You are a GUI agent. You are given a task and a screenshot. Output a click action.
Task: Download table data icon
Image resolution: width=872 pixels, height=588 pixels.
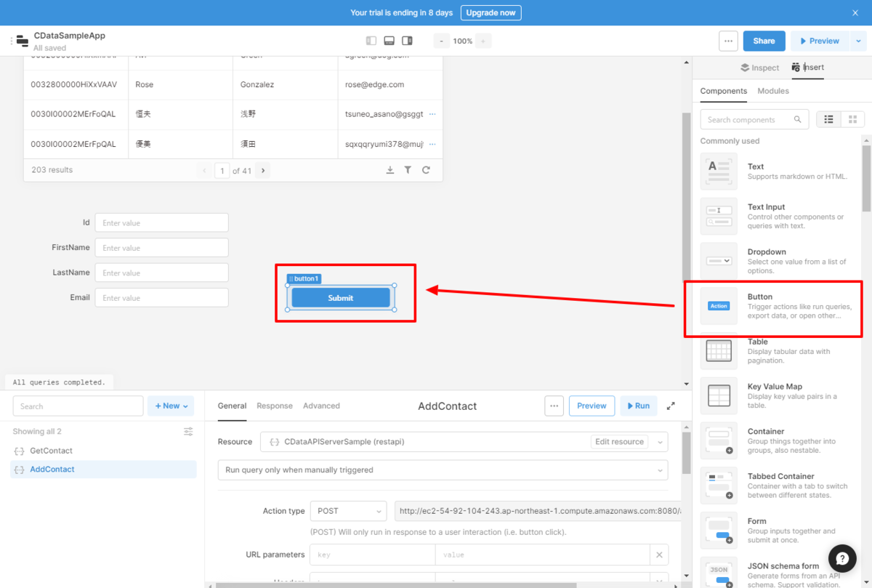[390, 170]
